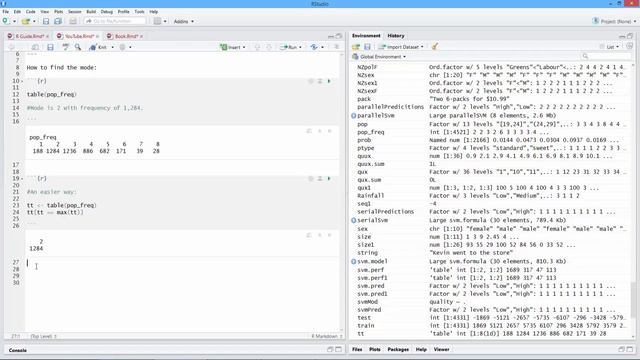Open Find/Replace magnifier in editor toolbar
Viewport: 640px width, 360px height.
78,47
